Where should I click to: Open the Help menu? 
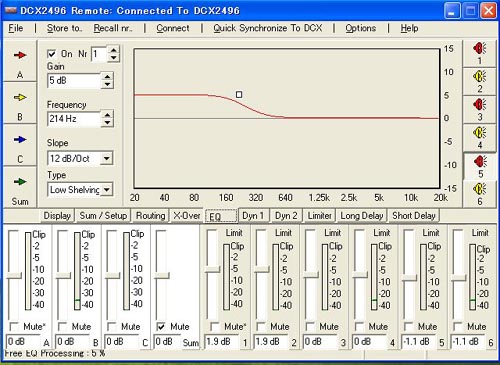(409, 28)
